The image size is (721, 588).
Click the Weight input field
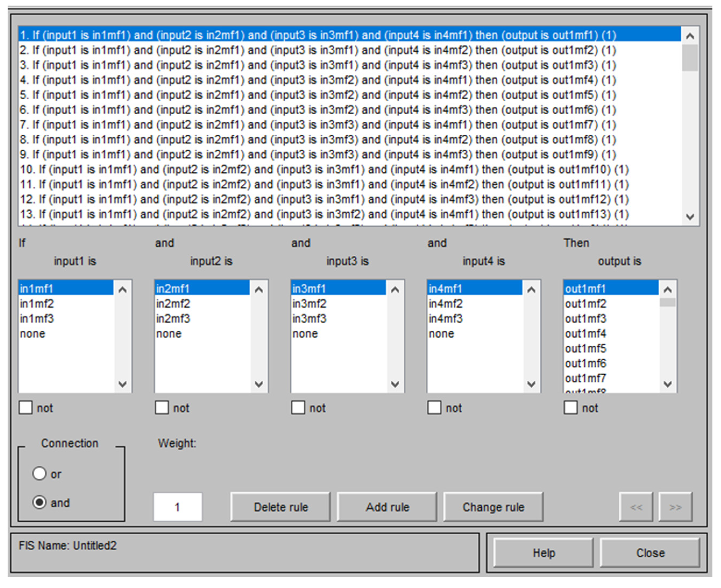177,507
